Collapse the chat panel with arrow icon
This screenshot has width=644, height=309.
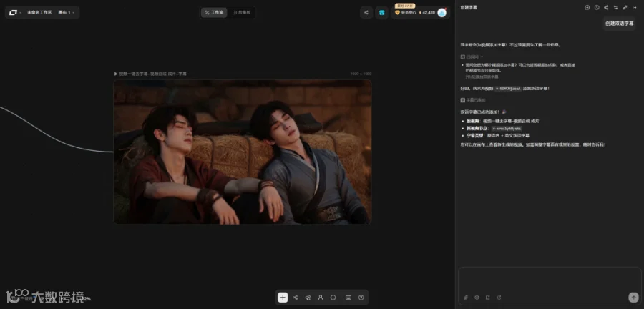(x=635, y=7)
